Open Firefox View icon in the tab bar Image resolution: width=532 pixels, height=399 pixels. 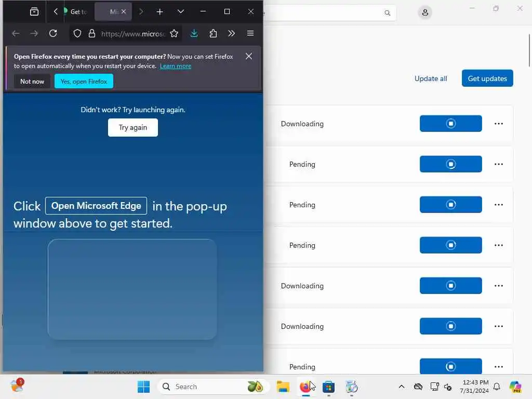(x=34, y=11)
